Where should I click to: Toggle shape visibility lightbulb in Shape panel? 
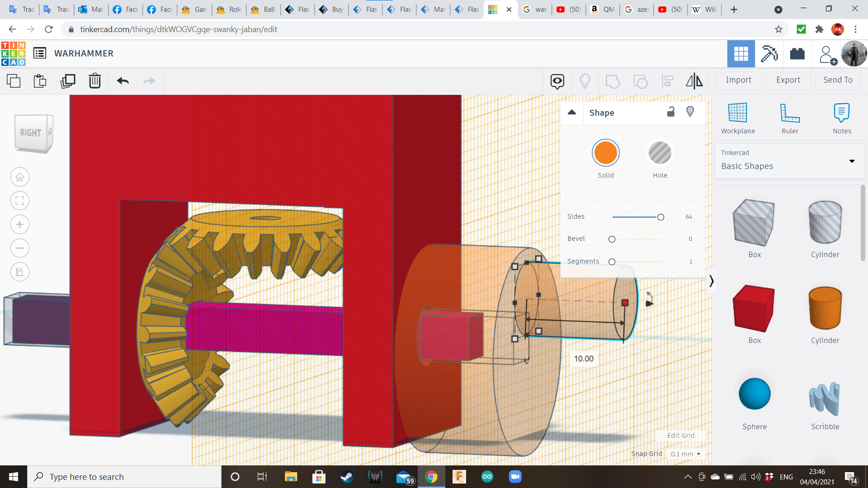[x=690, y=112]
